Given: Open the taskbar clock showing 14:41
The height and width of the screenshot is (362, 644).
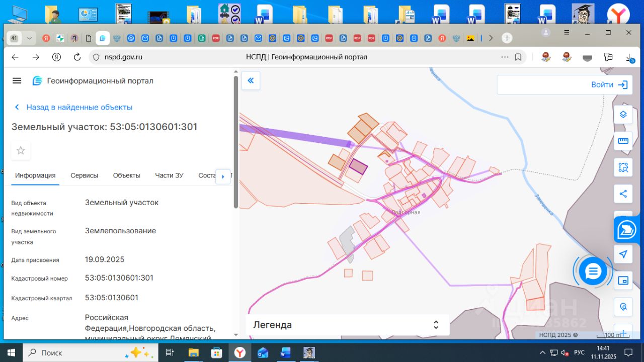Looking at the screenshot, I should coord(603,352).
